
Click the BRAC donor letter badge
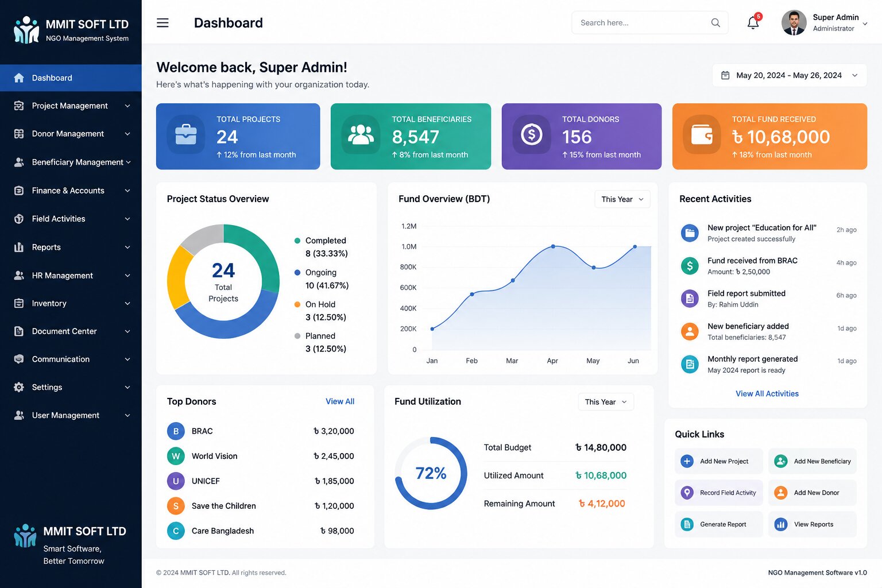point(176,431)
